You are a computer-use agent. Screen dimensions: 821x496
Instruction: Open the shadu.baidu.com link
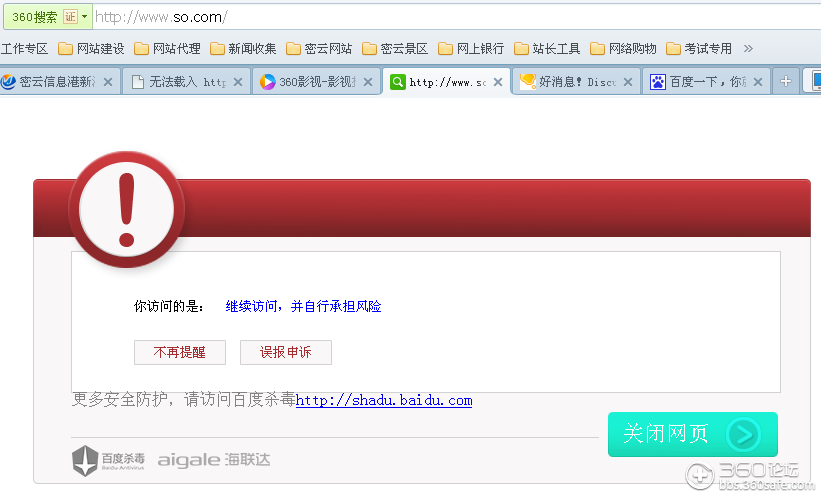[384, 401]
